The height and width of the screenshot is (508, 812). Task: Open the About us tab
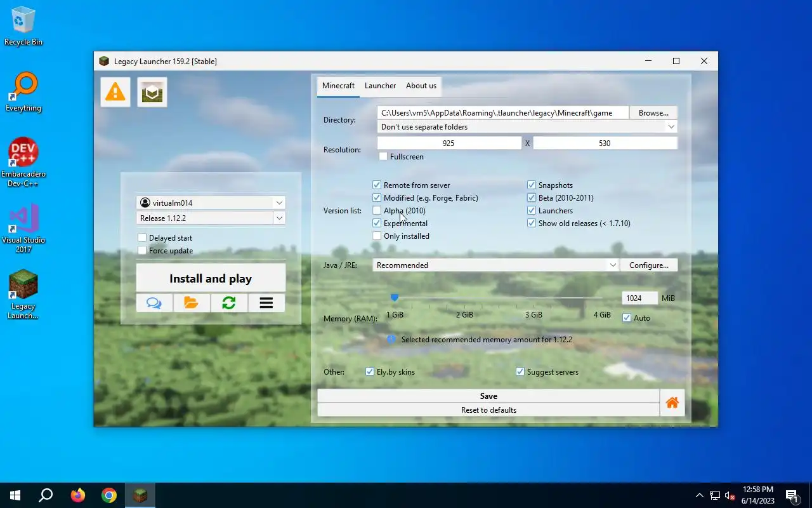point(421,86)
